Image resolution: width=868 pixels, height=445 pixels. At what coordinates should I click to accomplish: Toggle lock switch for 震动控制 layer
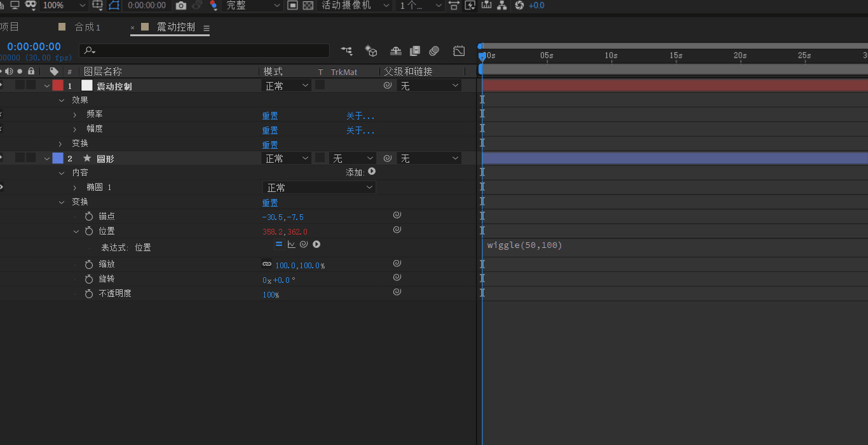[x=31, y=85]
